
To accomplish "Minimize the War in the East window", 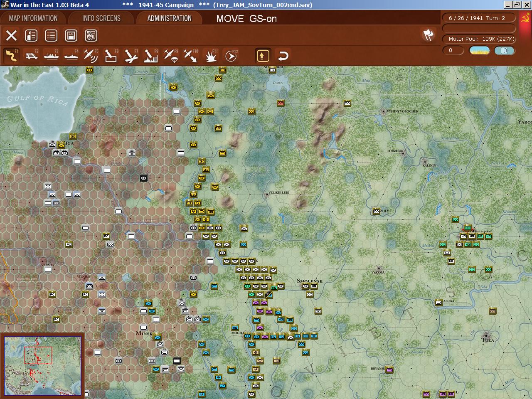I will pos(508,5).
